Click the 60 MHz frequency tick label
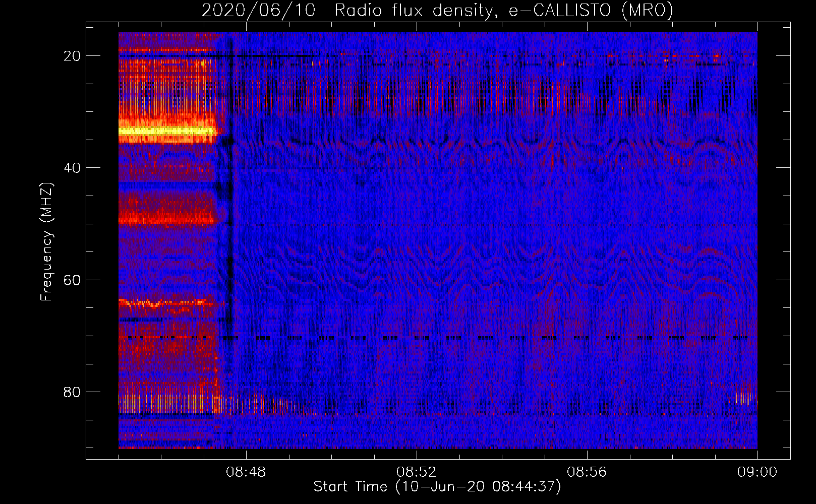 click(72, 280)
